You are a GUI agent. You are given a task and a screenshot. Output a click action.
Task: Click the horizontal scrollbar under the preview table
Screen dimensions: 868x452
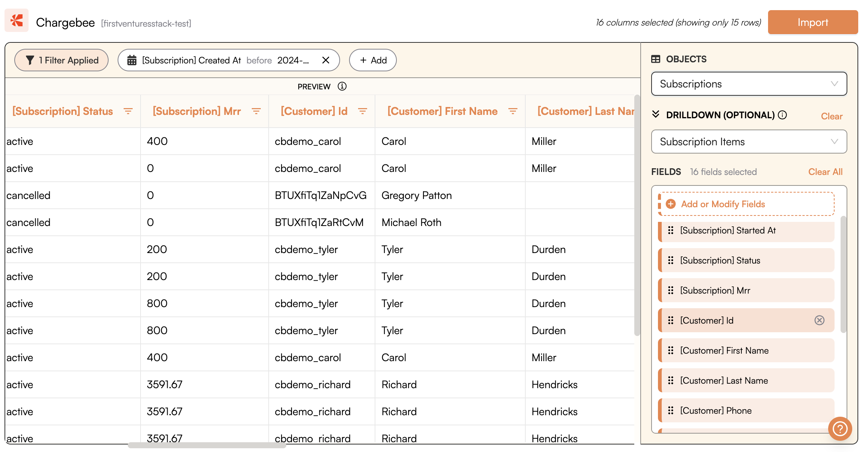coord(207,445)
